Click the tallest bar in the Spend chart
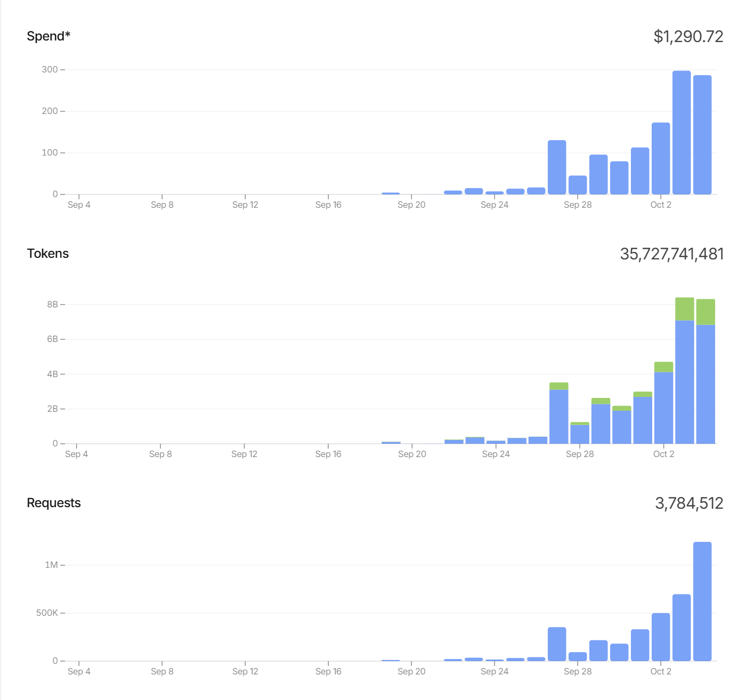746x700 pixels. pyautogui.click(x=682, y=133)
